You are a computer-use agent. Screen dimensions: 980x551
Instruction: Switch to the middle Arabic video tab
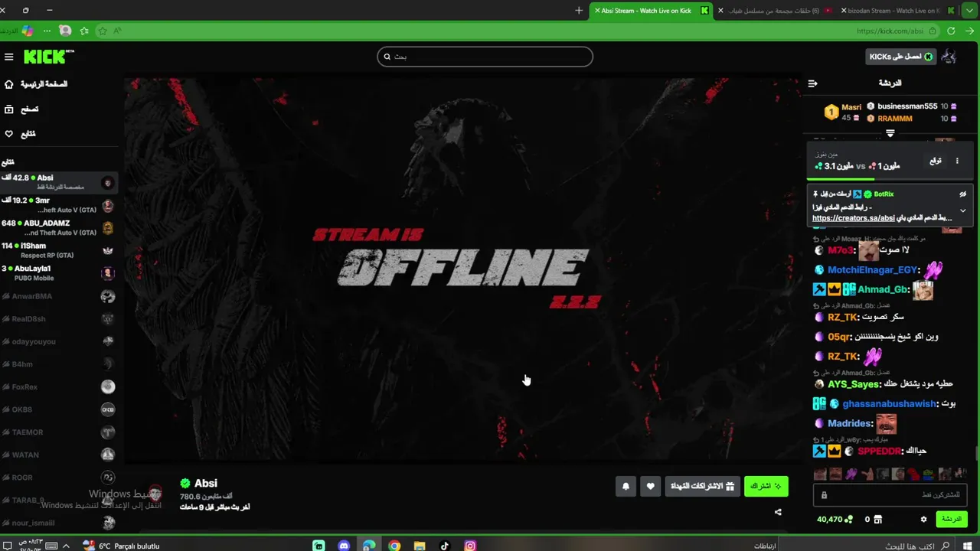tap(776, 11)
